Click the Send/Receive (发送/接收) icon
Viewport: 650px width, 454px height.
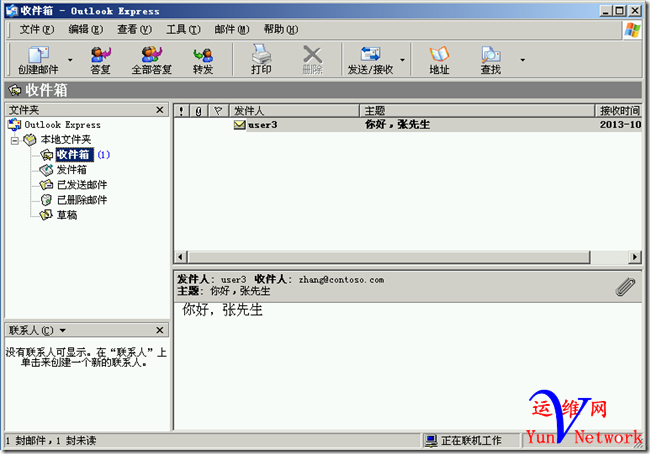tap(370, 60)
